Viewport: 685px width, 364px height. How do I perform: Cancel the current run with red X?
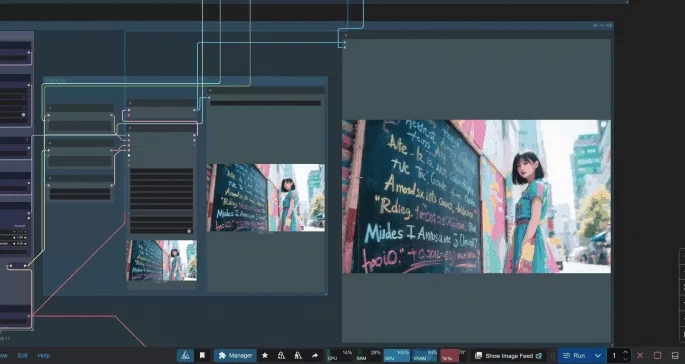tap(640, 356)
